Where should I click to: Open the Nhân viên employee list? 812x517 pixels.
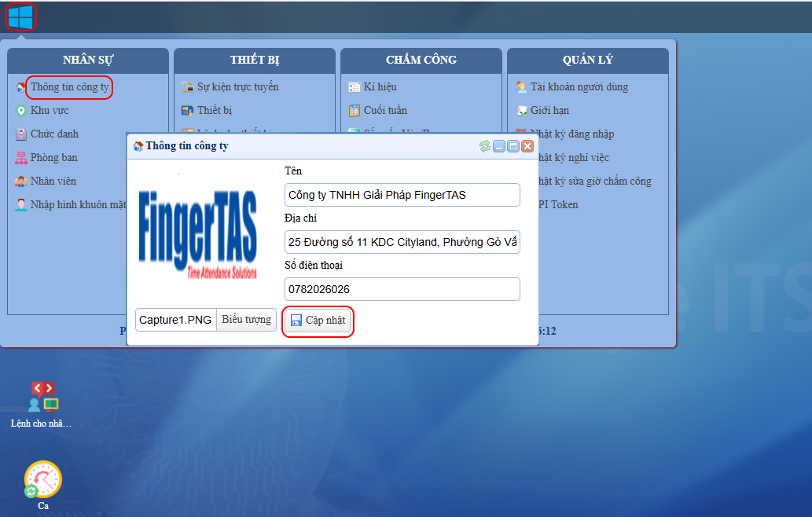pyautogui.click(x=53, y=181)
